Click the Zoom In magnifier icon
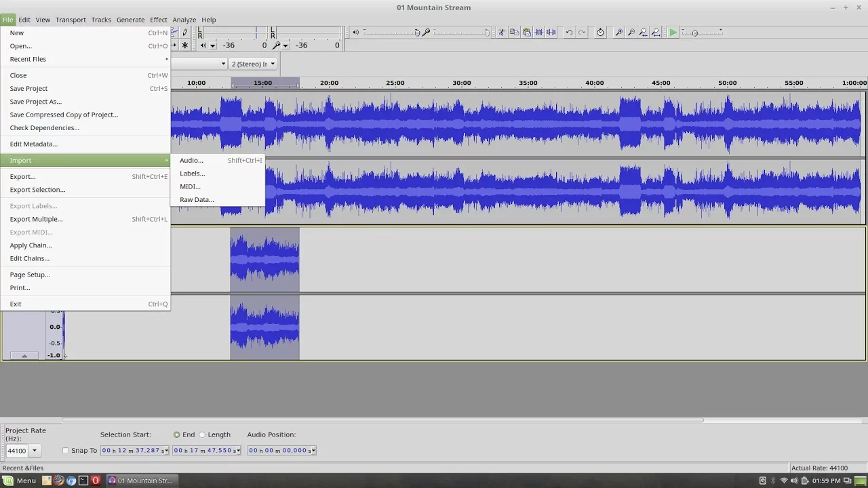 [618, 33]
